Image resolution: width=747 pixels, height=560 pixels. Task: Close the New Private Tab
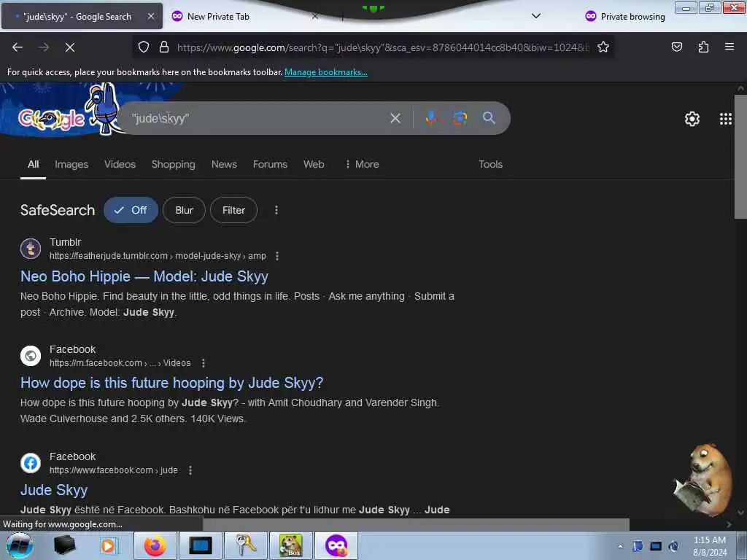coord(315,16)
